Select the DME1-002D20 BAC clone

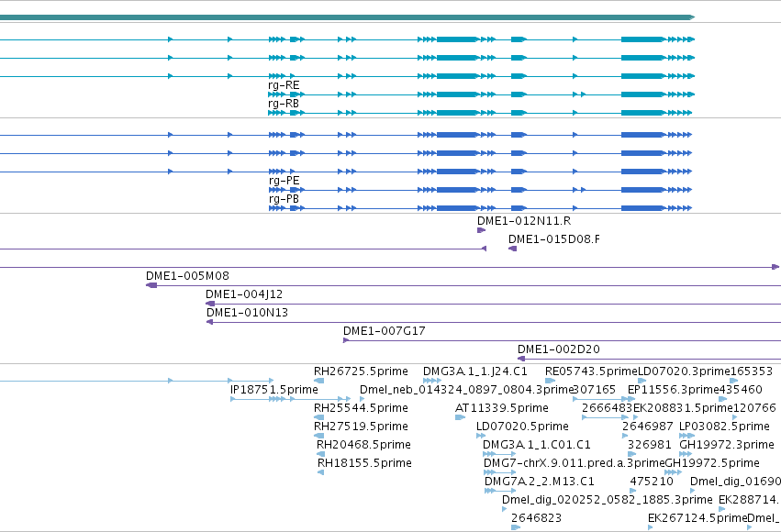[558, 349]
